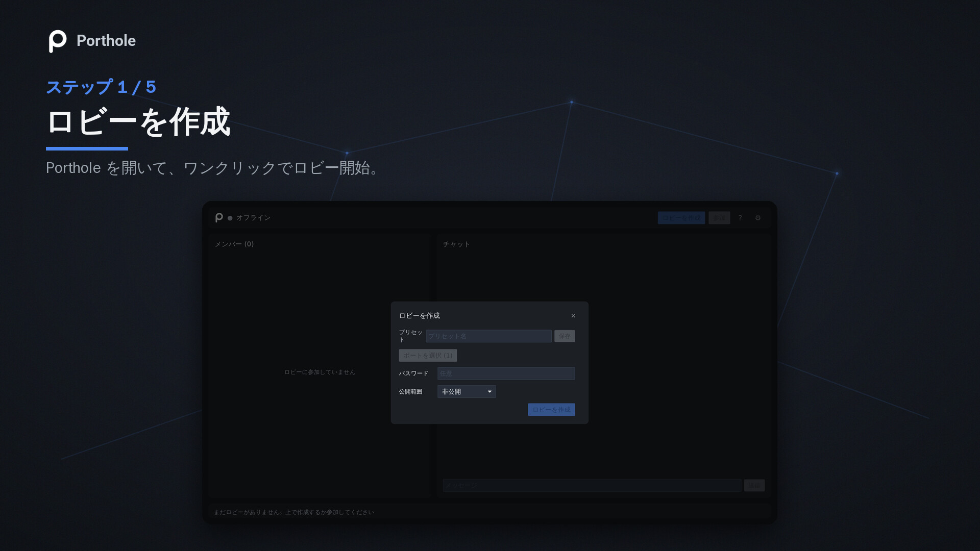Click the ステップ 1 / 5 label
Viewport: 980px width, 551px height.
pyautogui.click(x=101, y=87)
